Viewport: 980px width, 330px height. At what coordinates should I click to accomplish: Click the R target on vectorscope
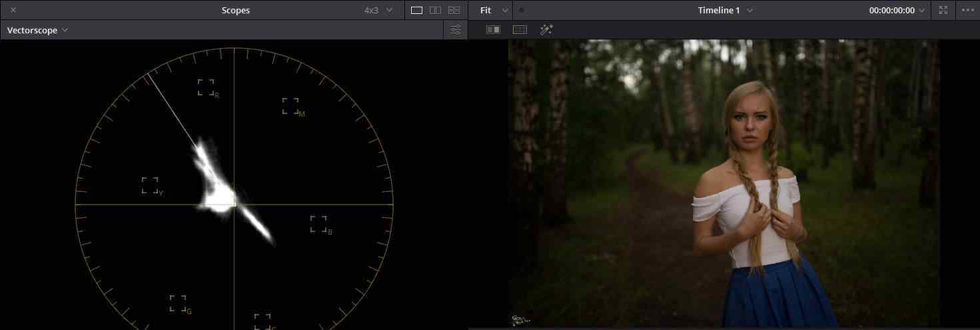(206, 87)
